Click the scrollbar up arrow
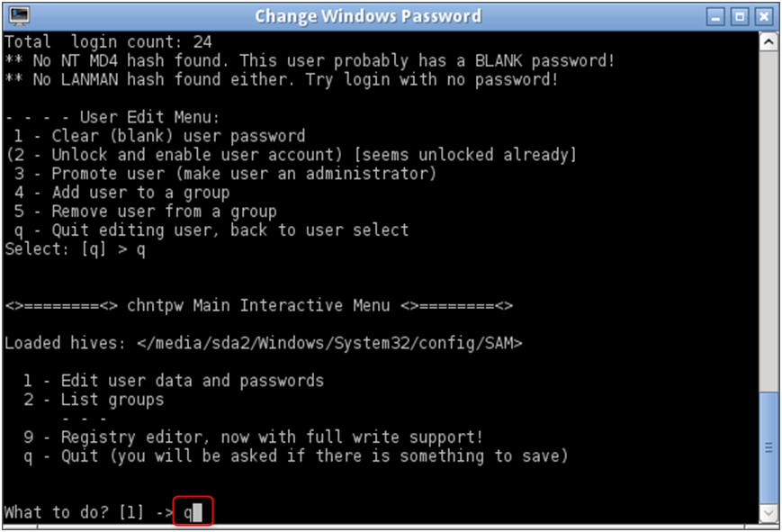This screenshot has width=782, height=532. [769, 41]
